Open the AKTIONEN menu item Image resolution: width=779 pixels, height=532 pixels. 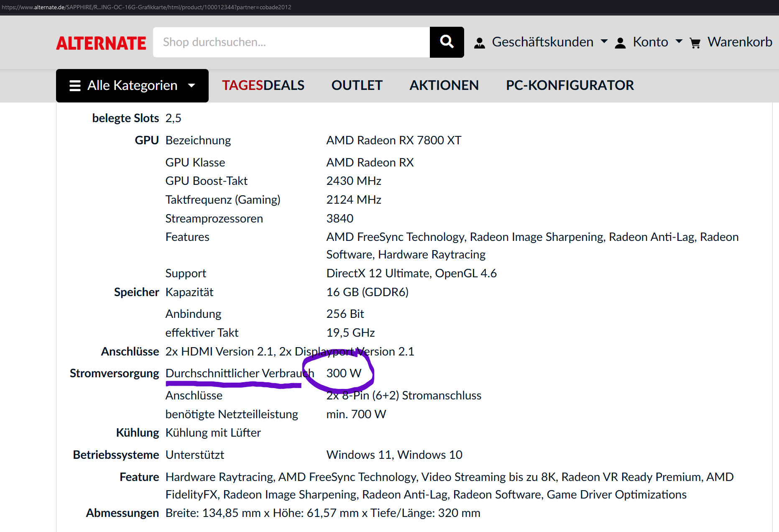click(x=444, y=85)
